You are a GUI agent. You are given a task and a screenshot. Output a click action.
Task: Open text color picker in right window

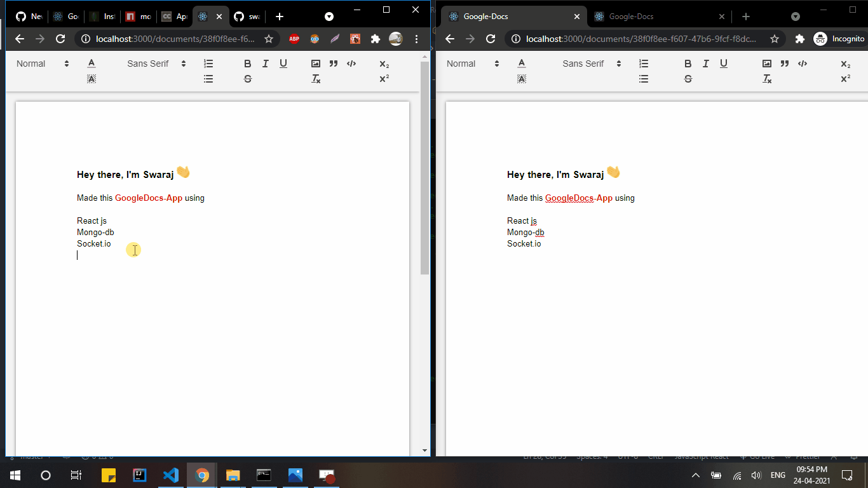pyautogui.click(x=522, y=64)
